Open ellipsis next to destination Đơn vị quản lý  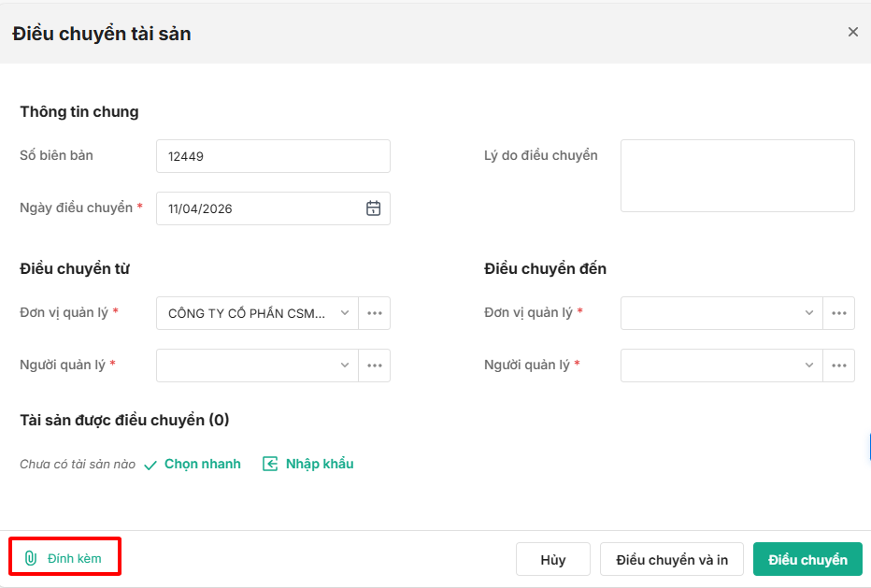pyautogui.click(x=839, y=313)
